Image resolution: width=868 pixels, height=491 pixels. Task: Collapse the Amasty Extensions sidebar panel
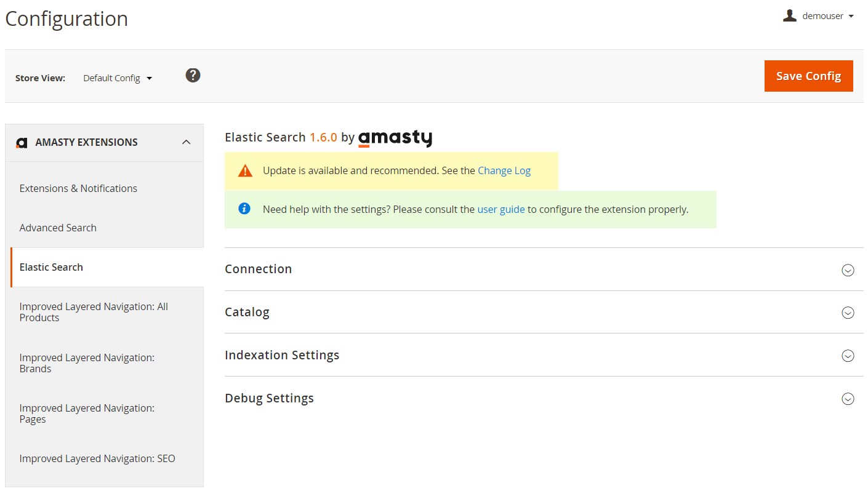[x=187, y=141]
